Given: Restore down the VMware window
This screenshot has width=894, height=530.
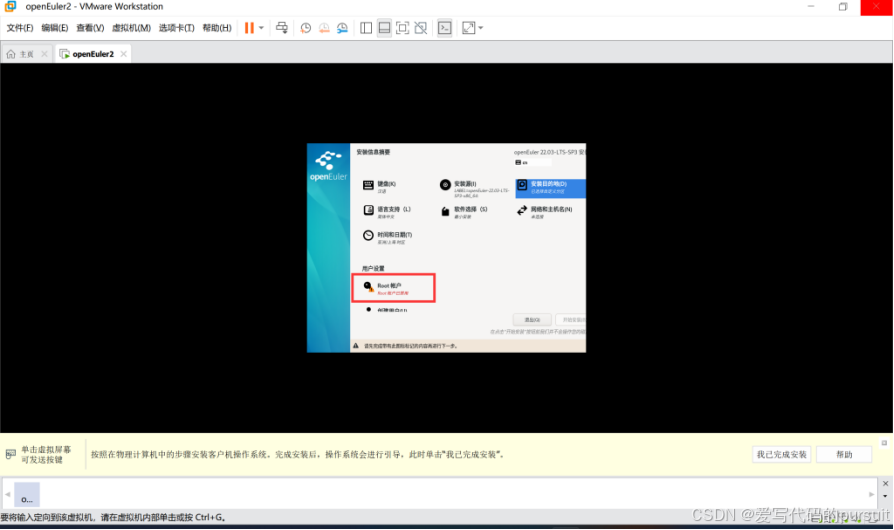Looking at the screenshot, I should [x=843, y=7].
